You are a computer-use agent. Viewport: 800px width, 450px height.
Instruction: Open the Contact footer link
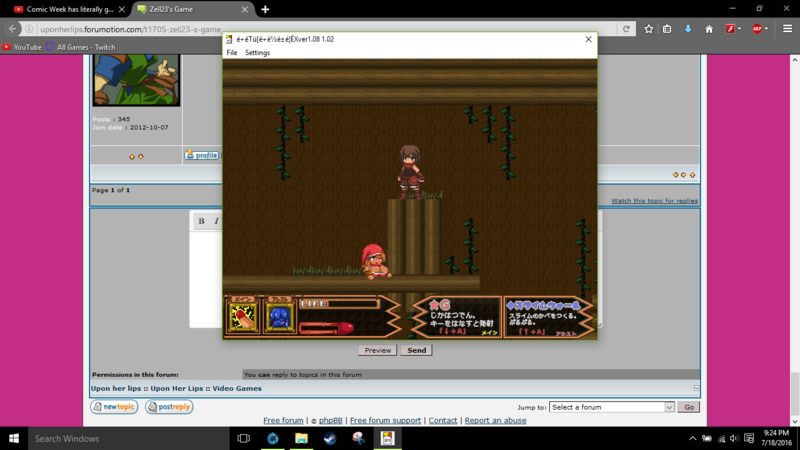click(x=443, y=420)
